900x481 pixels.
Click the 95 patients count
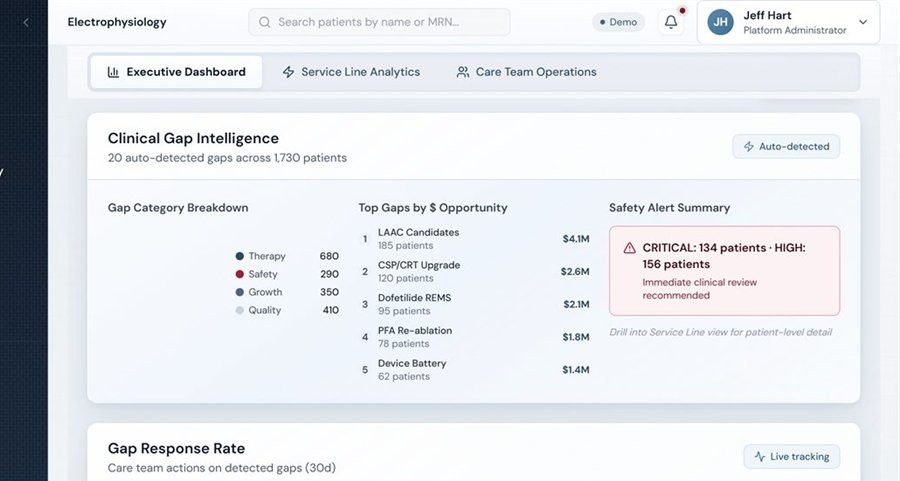(x=404, y=311)
